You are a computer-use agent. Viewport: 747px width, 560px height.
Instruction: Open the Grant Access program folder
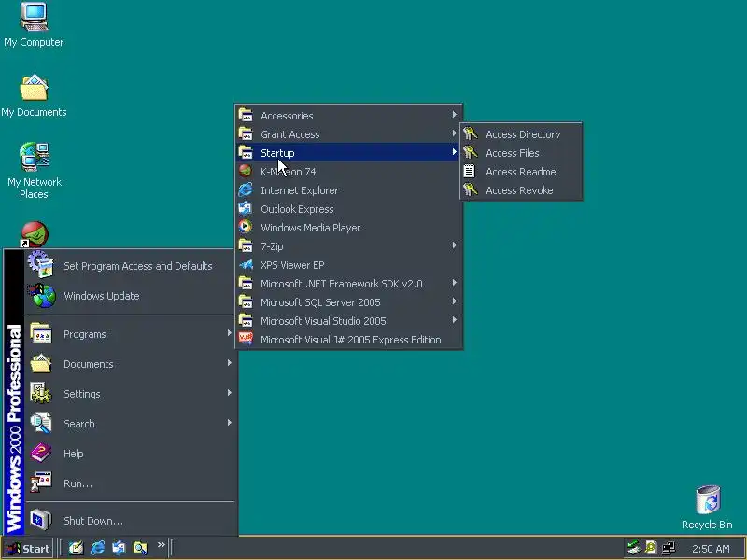coord(348,134)
